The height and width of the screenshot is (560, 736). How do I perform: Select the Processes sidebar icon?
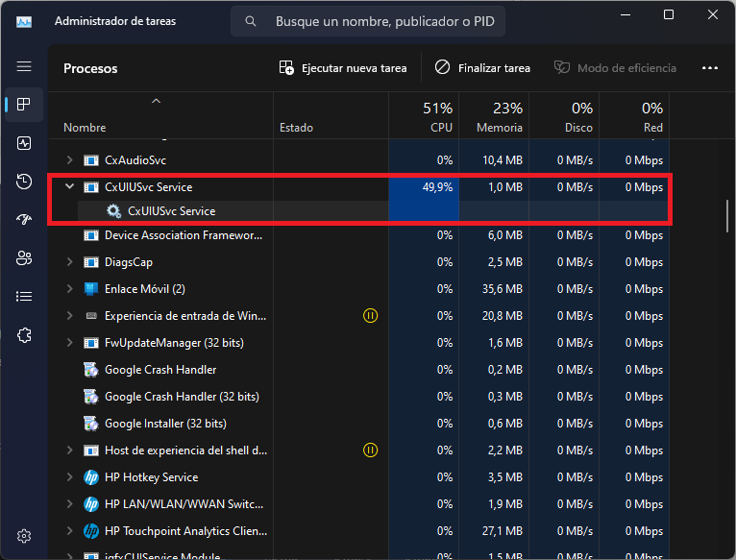tap(24, 104)
